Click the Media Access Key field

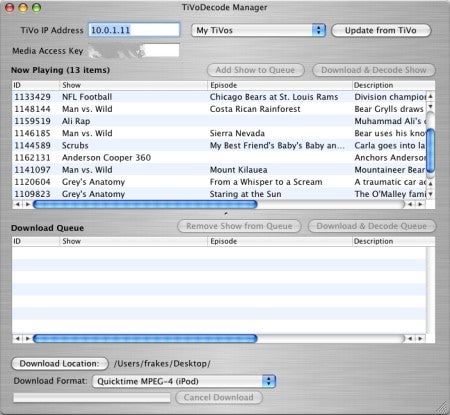134,51
